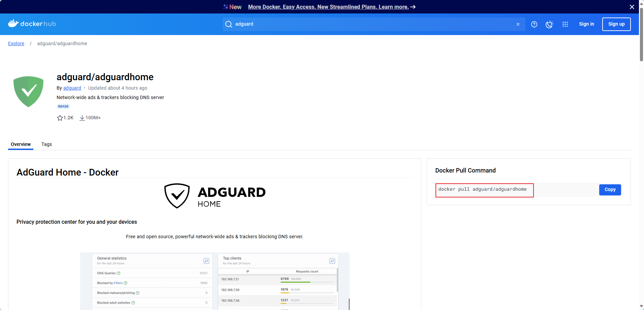Click the search magnifier icon
The image size is (644, 310).
click(229, 24)
